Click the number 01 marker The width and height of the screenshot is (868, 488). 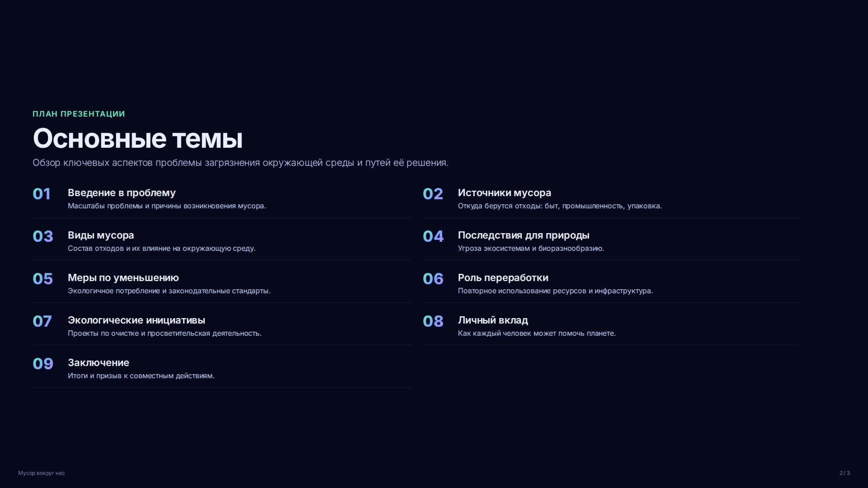point(42,194)
